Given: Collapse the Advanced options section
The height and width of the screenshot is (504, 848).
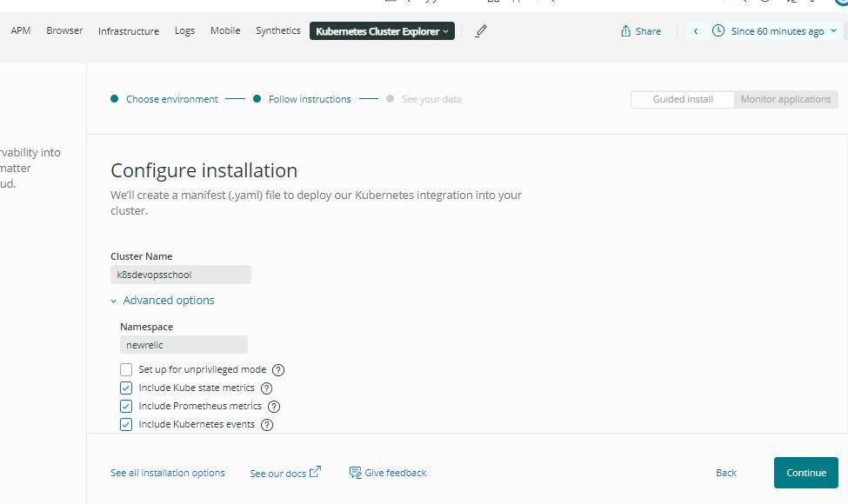Looking at the screenshot, I should pos(163,301).
